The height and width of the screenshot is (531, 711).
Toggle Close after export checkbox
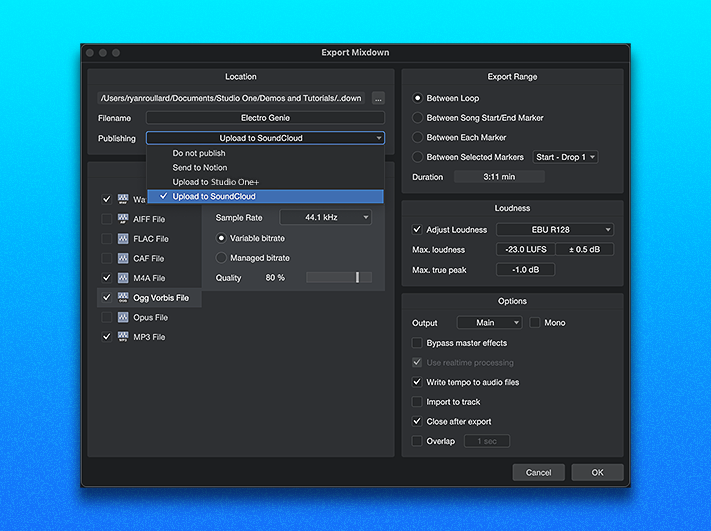pyautogui.click(x=417, y=421)
